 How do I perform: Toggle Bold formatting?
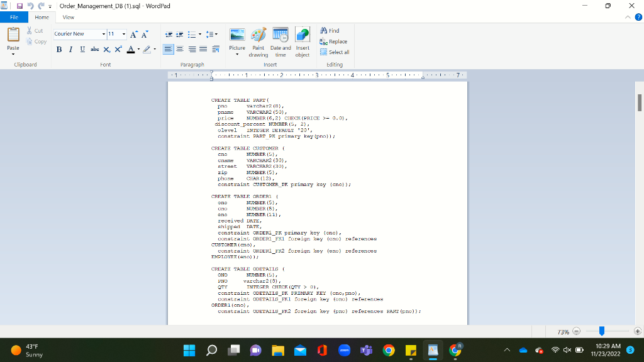tap(59, 49)
